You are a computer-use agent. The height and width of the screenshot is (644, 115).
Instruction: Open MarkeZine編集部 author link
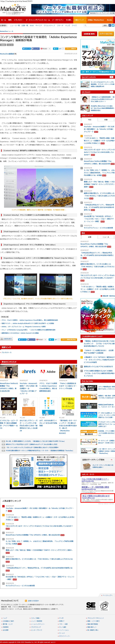pyautogui.click(x=7, y=54)
